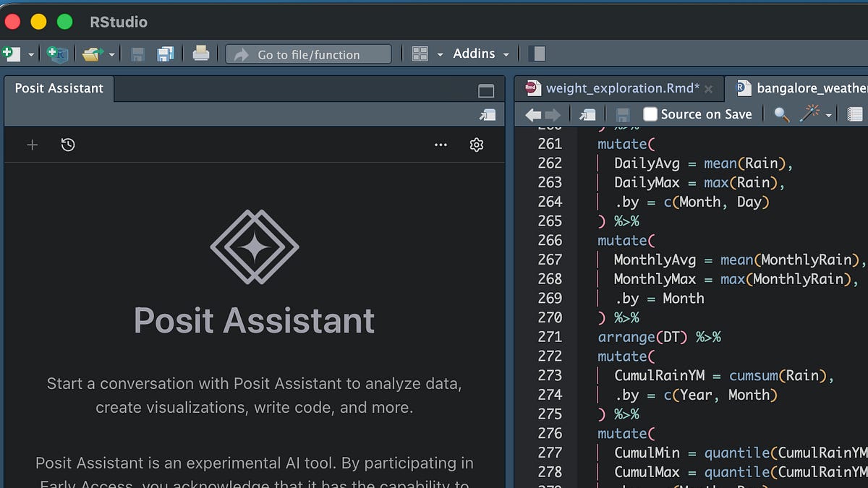This screenshot has width=868, height=488.
Task: Click the "MonthlyMax = max(MonthlyRain)" line
Action: pos(736,279)
